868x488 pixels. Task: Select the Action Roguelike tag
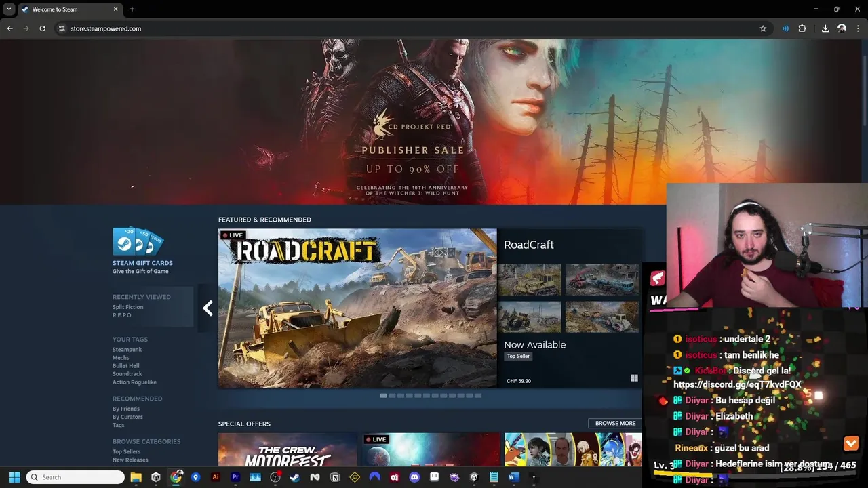[x=134, y=382]
